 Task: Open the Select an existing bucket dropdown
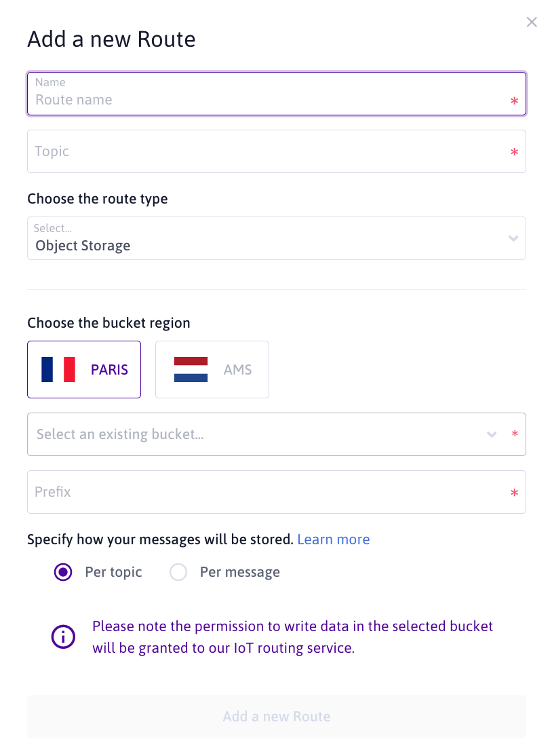click(258, 434)
